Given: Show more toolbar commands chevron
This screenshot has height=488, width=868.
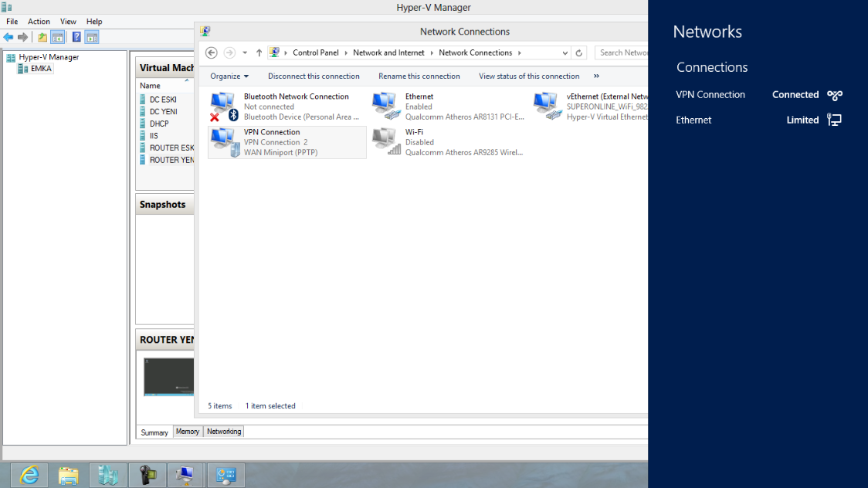Looking at the screenshot, I should (x=596, y=76).
